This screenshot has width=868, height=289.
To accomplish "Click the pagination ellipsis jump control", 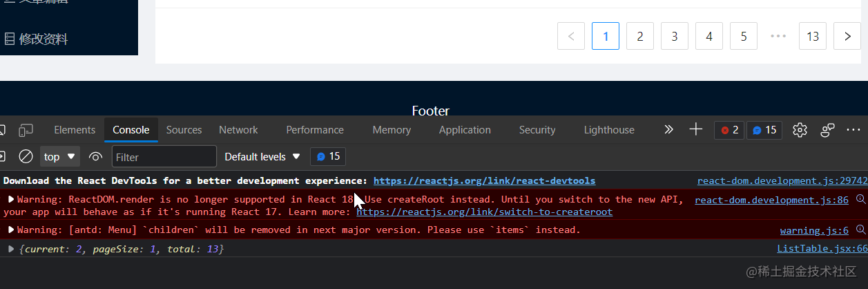I will tap(778, 36).
